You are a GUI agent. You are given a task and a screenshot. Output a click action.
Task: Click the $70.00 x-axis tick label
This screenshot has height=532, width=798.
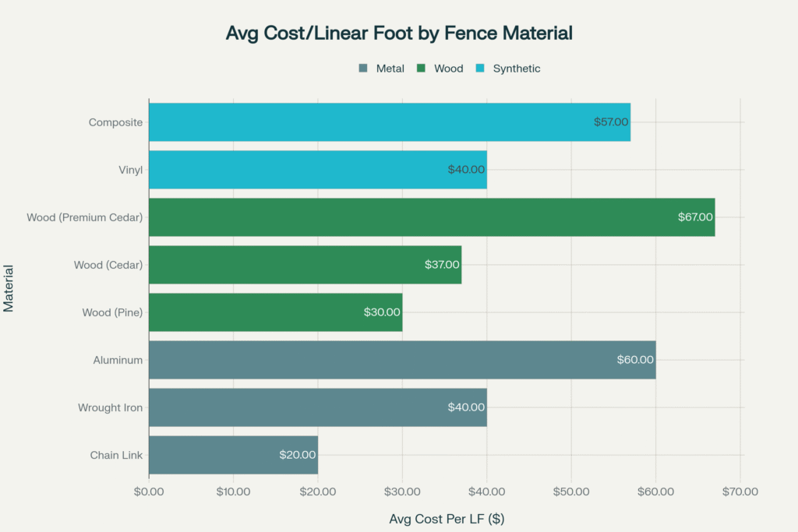pyautogui.click(x=740, y=491)
